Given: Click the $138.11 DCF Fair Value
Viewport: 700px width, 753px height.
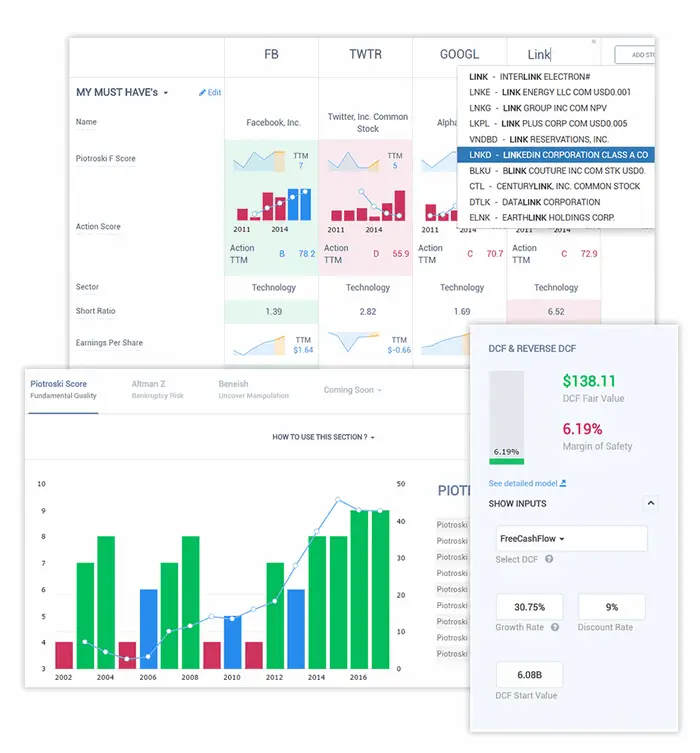Looking at the screenshot, I should tap(589, 381).
